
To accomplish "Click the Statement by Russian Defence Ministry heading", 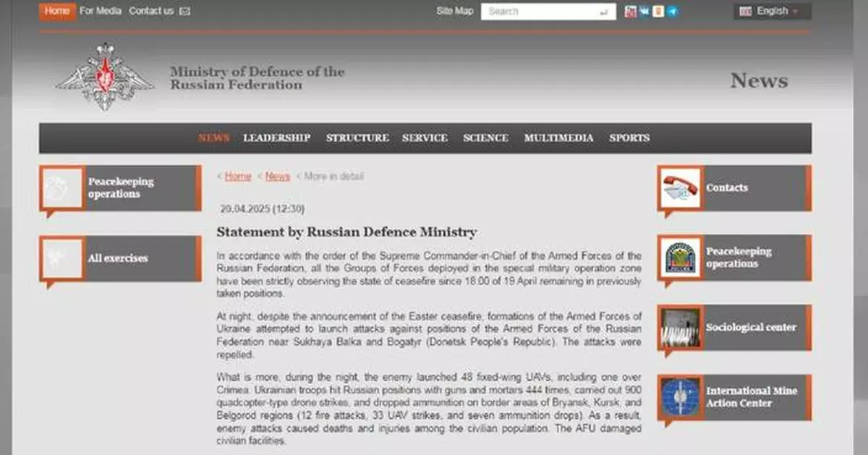I will (x=346, y=232).
